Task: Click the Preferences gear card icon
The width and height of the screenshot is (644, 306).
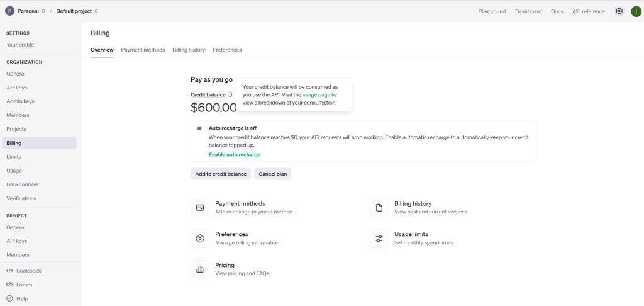Action: pyautogui.click(x=200, y=238)
